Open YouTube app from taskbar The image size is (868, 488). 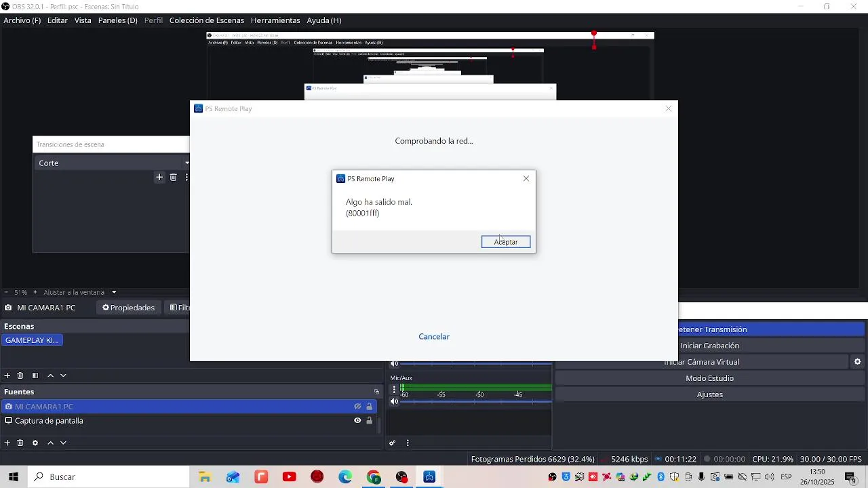coord(290,477)
